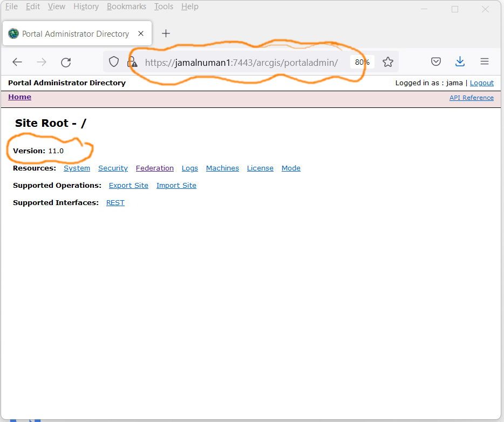Open the Tools menu

[164, 6]
